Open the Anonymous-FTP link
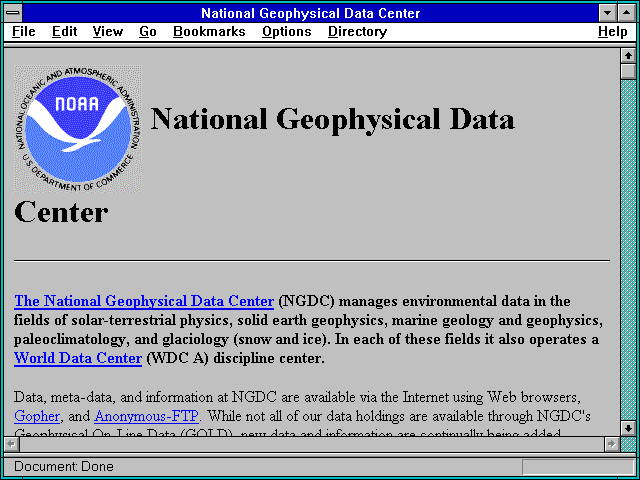 [x=147, y=416]
